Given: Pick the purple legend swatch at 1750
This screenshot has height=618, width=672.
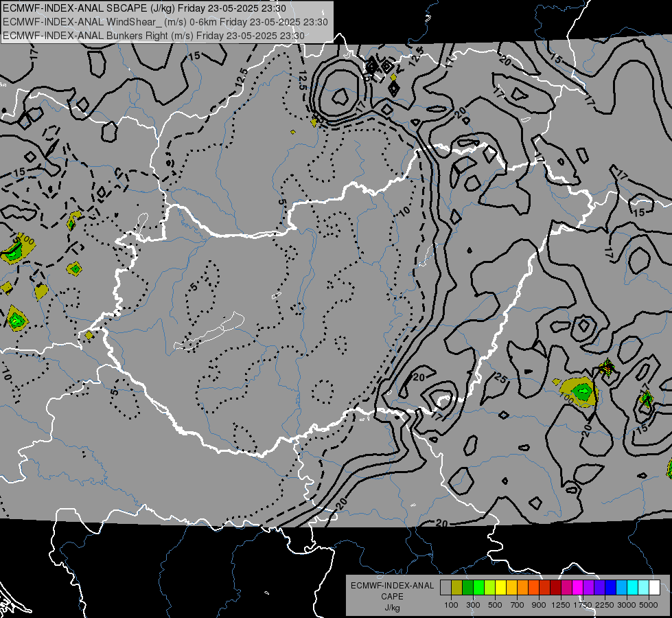Looking at the screenshot, I should (588, 588).
